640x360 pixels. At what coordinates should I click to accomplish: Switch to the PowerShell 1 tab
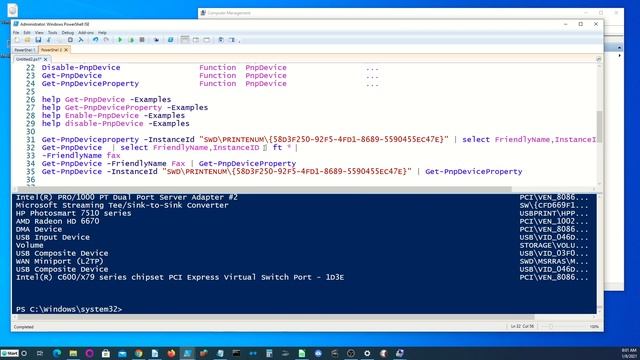(24, 50)
